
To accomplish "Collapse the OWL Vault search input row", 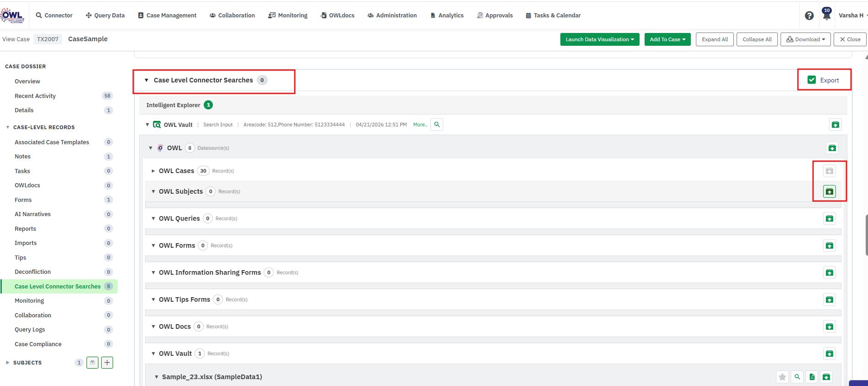I will [x=147, y=125].
